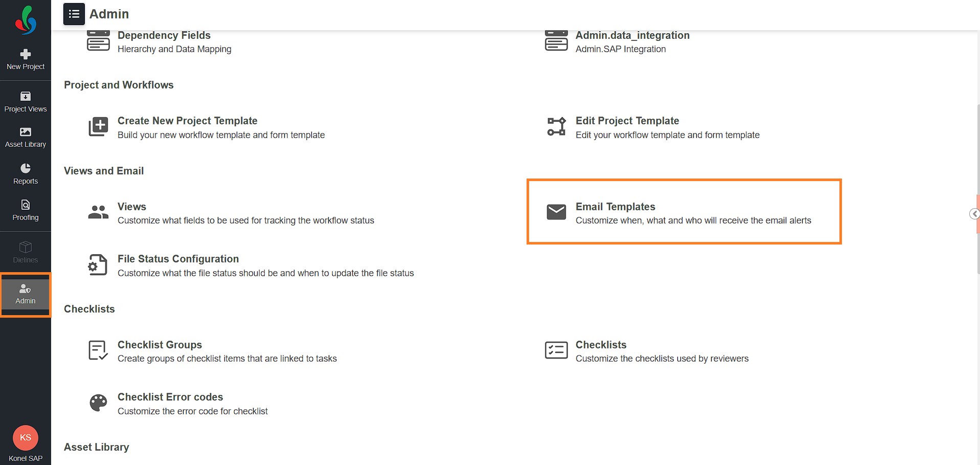The image size is (980, 465).
Task: Open Checklists customization link
Action: (601, 345)
